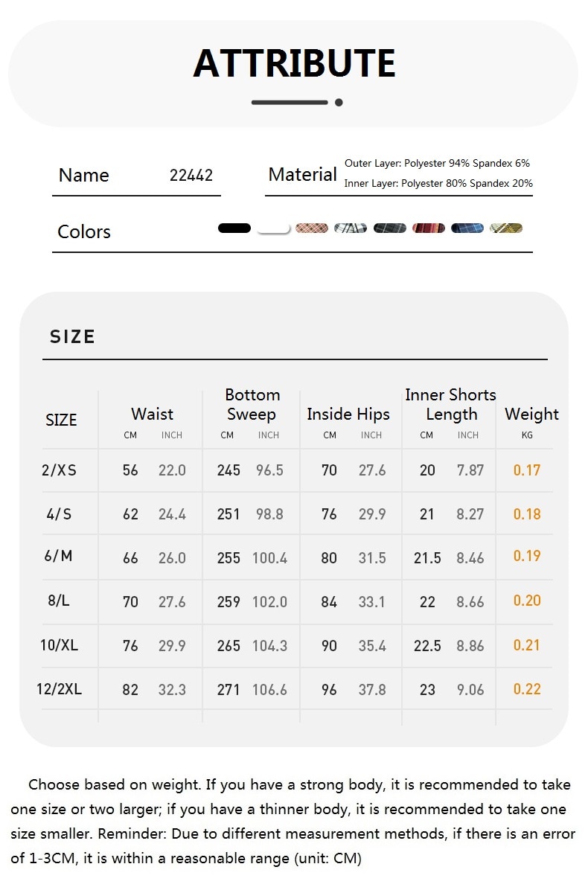Select the 8/L size row label

[x=59, y=601]
